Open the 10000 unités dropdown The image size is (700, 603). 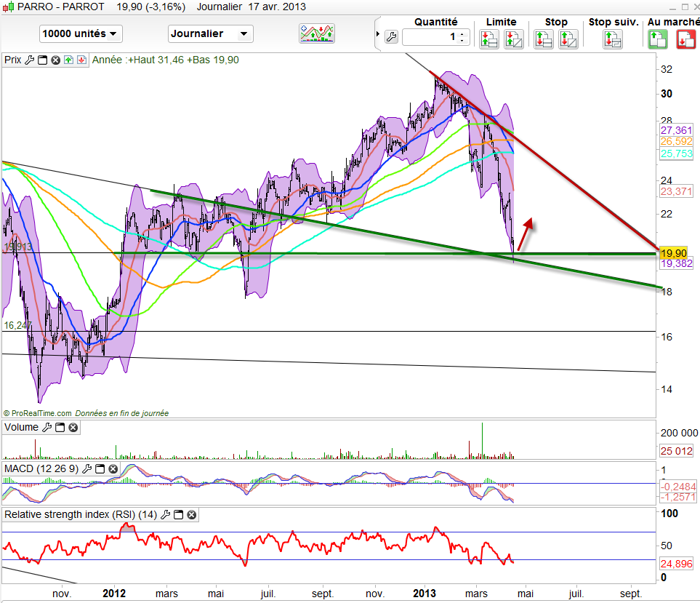[x=81, y=33]
